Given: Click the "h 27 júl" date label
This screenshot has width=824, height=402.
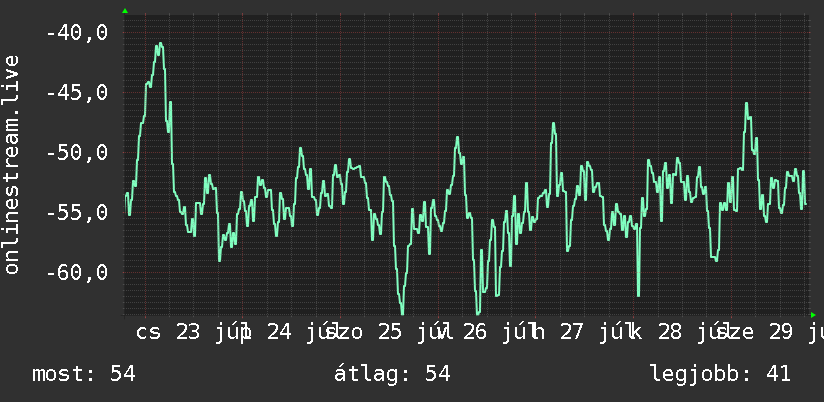Looking at the screenshot, I should pos(576,333).
